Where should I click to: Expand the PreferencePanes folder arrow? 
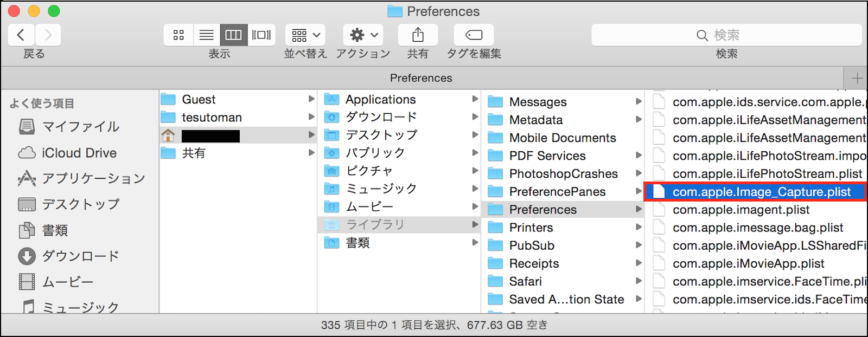point(639,191)
